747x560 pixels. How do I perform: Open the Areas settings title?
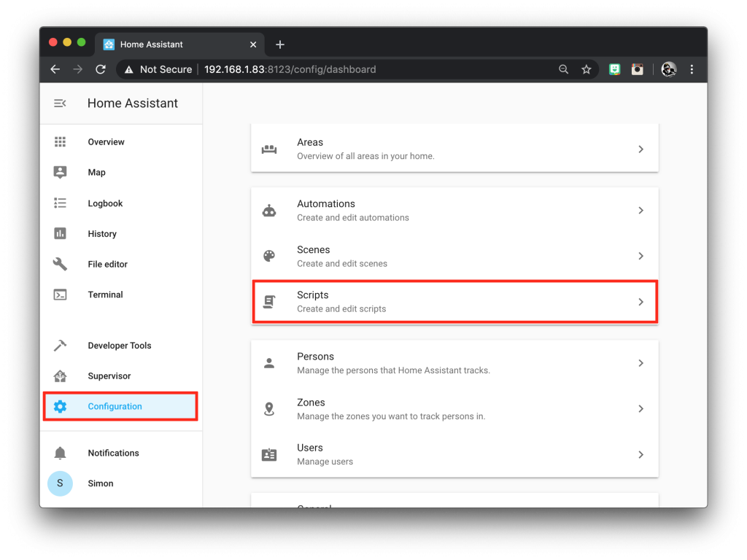[x=310, y=142]
